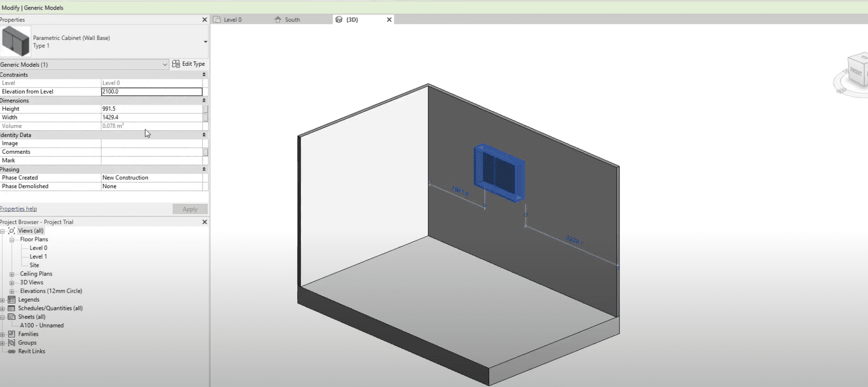Open the Generic Models filter dropdown
This screenshot has width=868, height=387.
pyautogui.click(x=165, y=64)
